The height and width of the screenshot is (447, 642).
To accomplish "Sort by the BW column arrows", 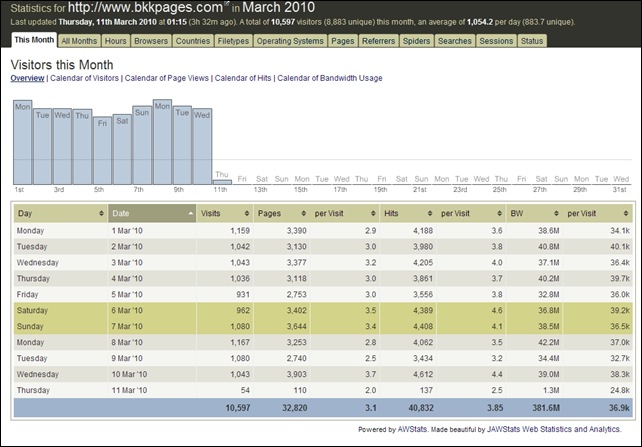I will pos(556,213).
